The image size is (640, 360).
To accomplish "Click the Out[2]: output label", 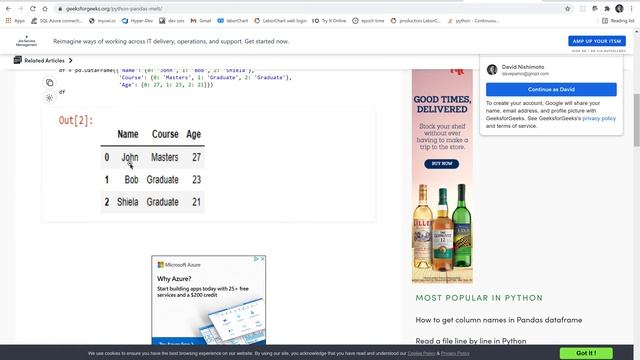I will 76,120.
